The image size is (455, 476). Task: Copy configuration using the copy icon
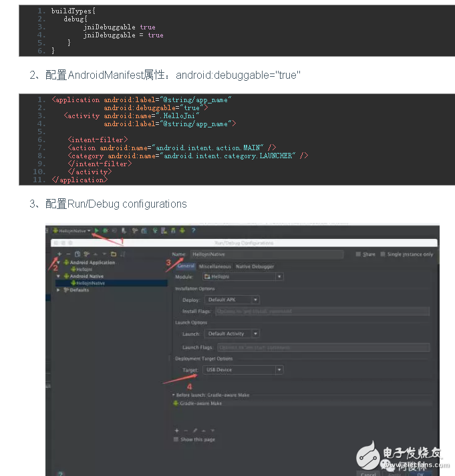click(78, 254)
